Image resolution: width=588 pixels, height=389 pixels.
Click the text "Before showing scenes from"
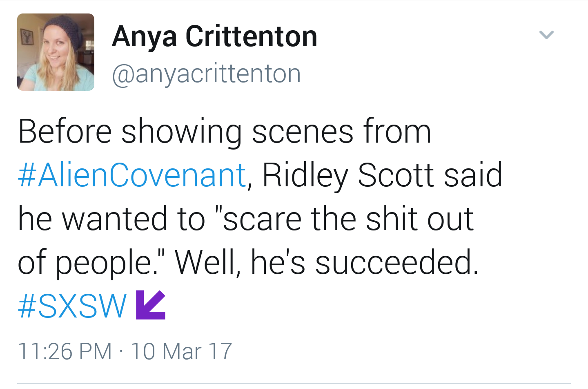[225, 132]
